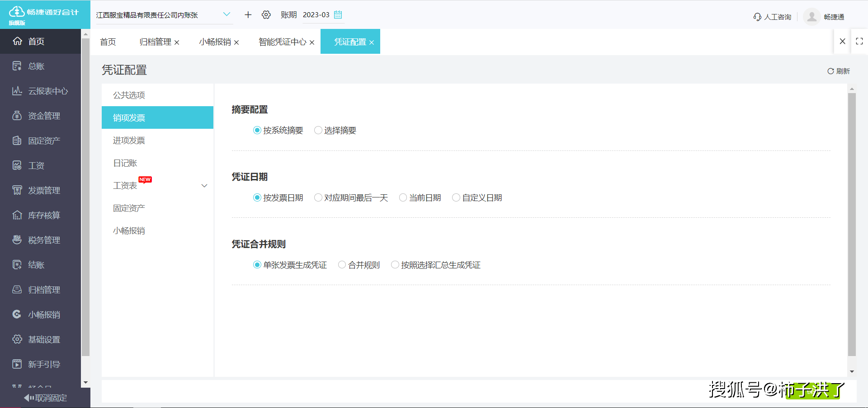The image size is (868, 408).
Task: Click the 刷新 refresh link
Action: point(839,71)
